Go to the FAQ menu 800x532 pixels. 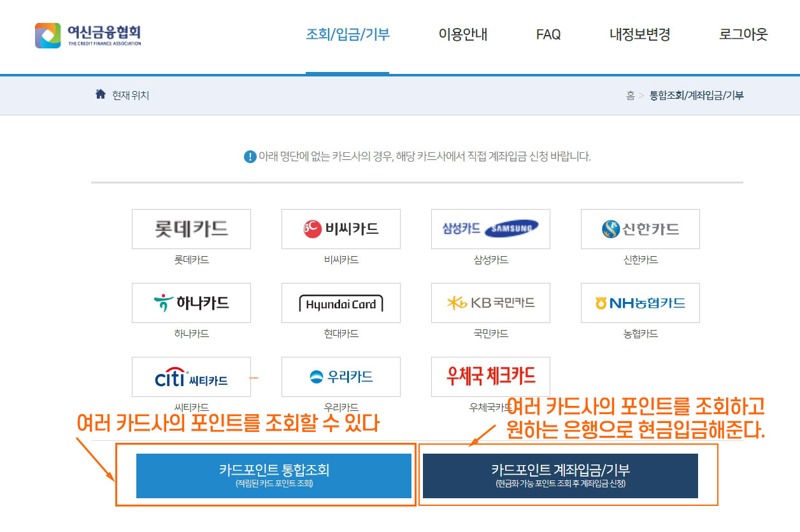pos(548,34)
